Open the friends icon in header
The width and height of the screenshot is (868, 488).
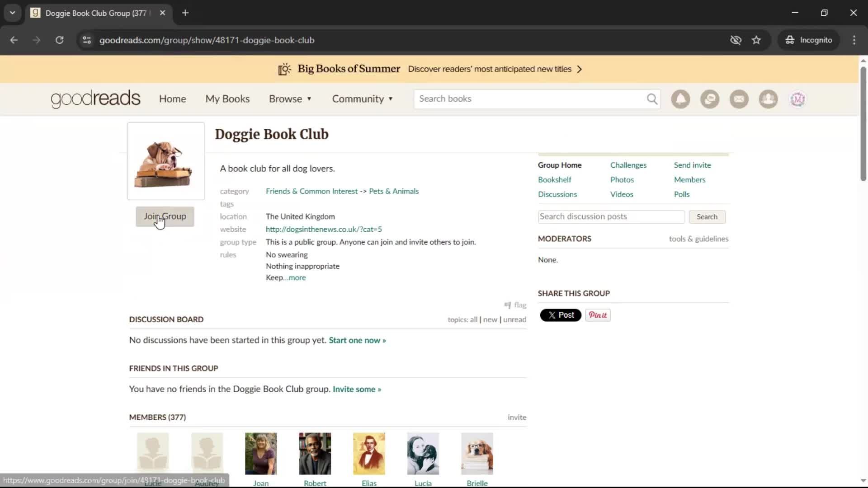point(768,99)
